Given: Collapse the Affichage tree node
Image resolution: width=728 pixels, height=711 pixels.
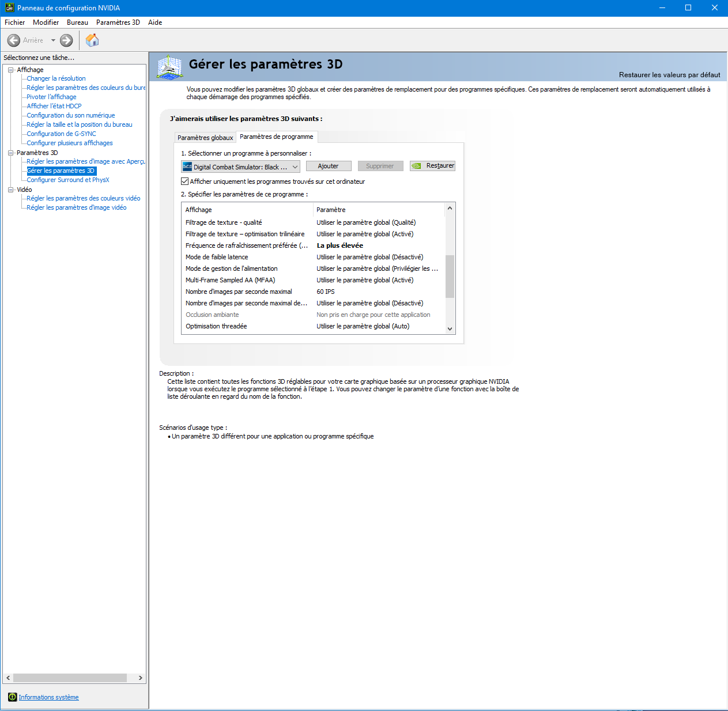Looking at the screenshot, I should 10,70.
